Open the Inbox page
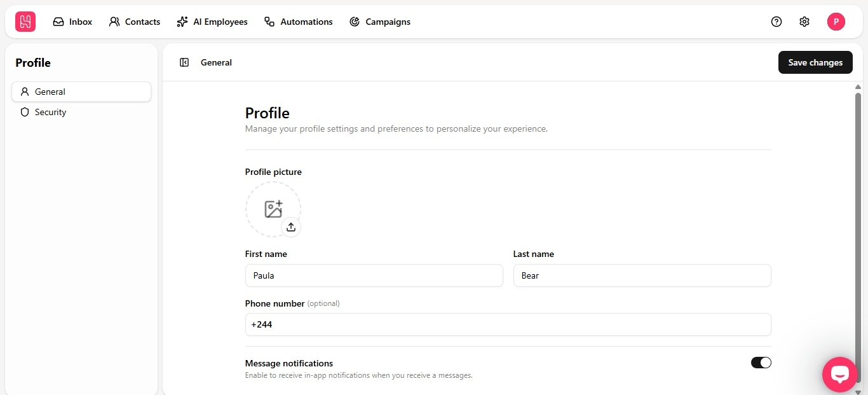 click(x=72, y=22)
